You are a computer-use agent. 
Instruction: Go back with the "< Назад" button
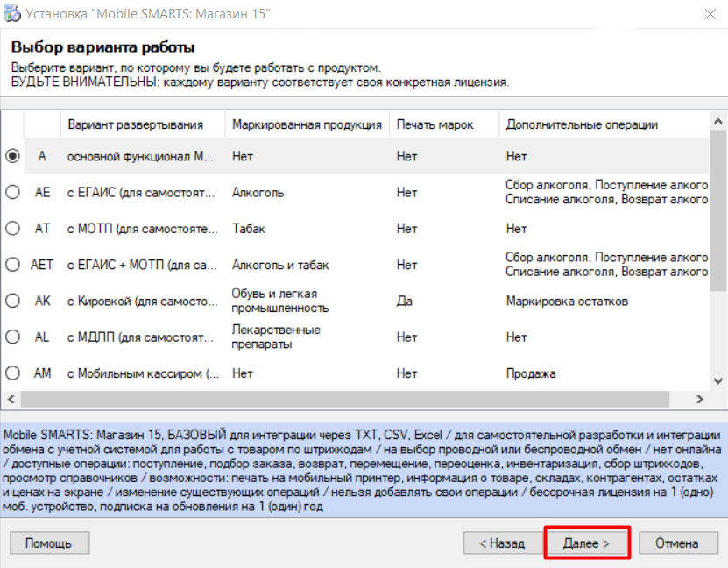point(503,543)
